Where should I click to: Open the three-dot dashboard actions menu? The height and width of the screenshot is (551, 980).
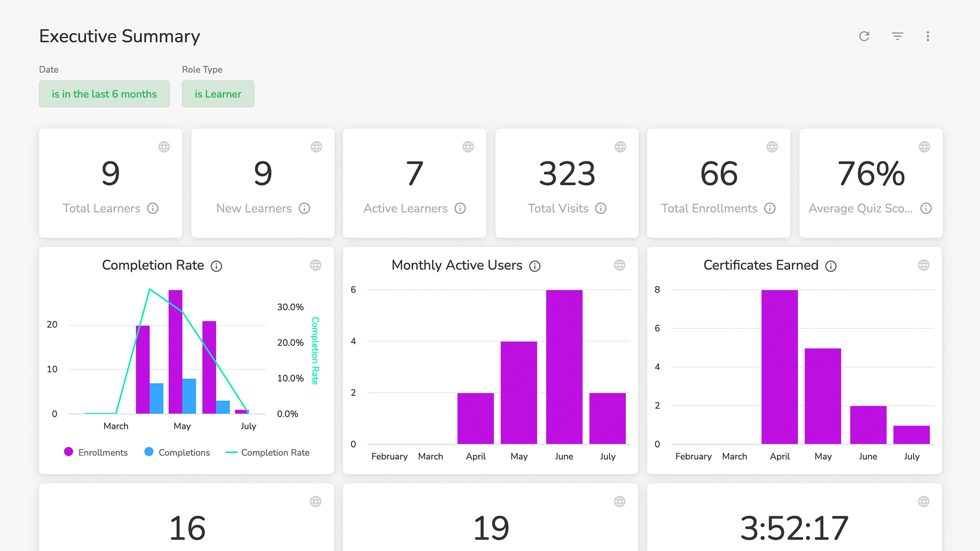coord(928,36)
